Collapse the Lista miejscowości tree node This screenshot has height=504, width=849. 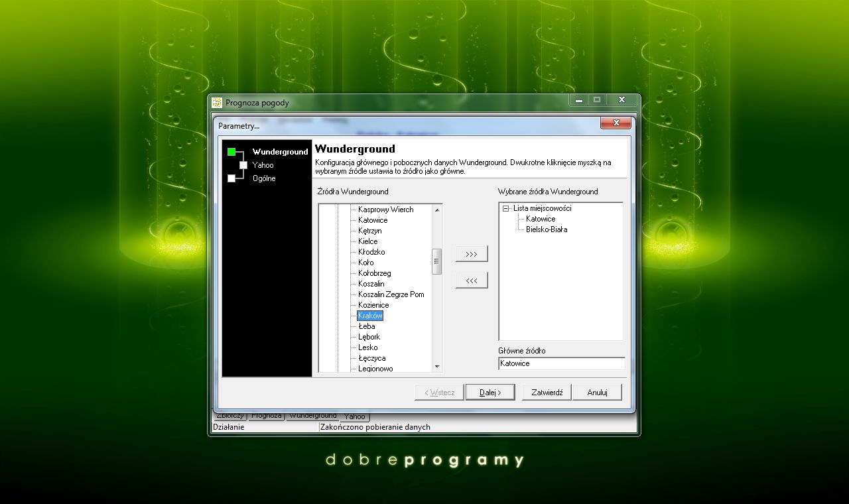pos(506,208)
